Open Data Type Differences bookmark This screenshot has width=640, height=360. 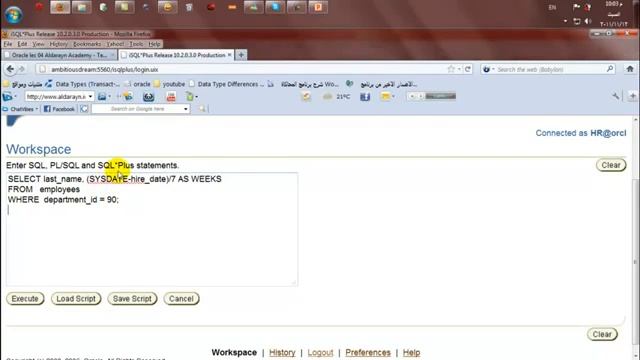[x=226, y=84]
